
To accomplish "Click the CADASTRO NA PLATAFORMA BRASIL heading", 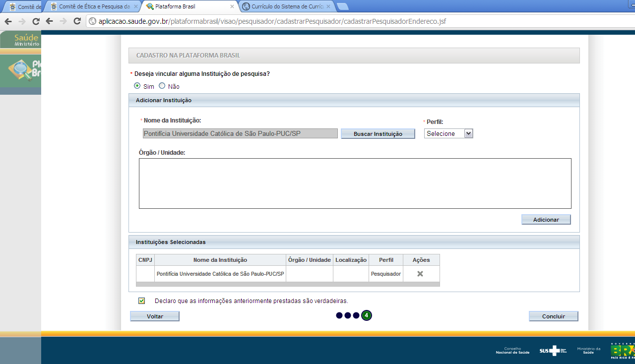I will [188, 56].
